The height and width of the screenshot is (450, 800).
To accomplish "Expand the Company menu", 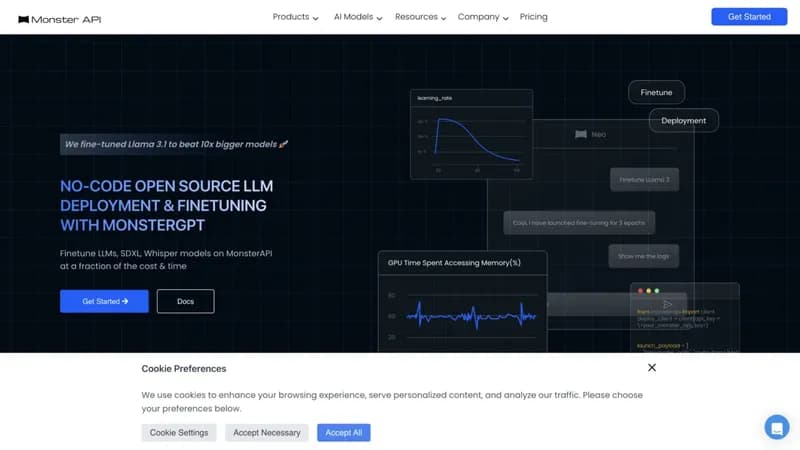I will coord(483,17).
